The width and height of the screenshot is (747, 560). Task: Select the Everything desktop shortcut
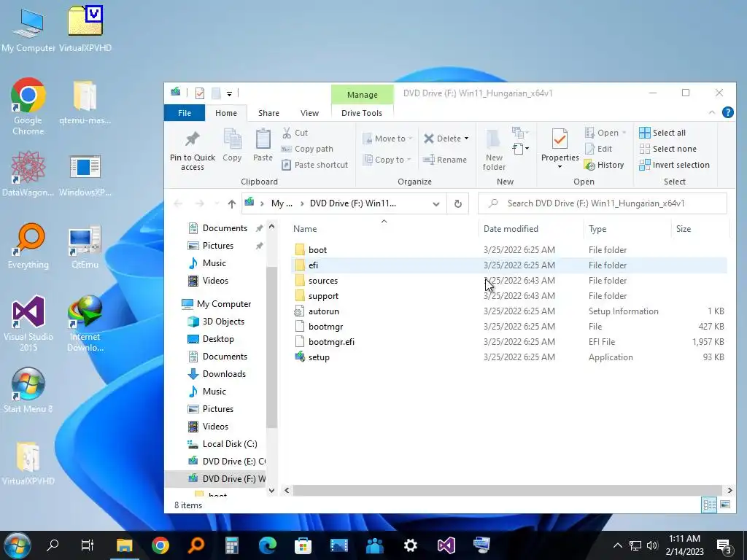click(x=28, y=246)
